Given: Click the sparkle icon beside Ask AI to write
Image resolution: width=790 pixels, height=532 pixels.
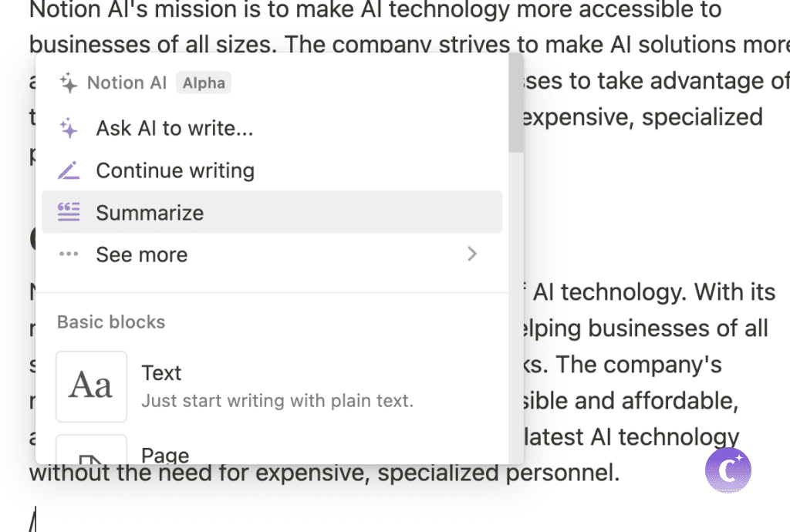Looking at the screenshot, I should pyautogui.click(x=69, y=128).
